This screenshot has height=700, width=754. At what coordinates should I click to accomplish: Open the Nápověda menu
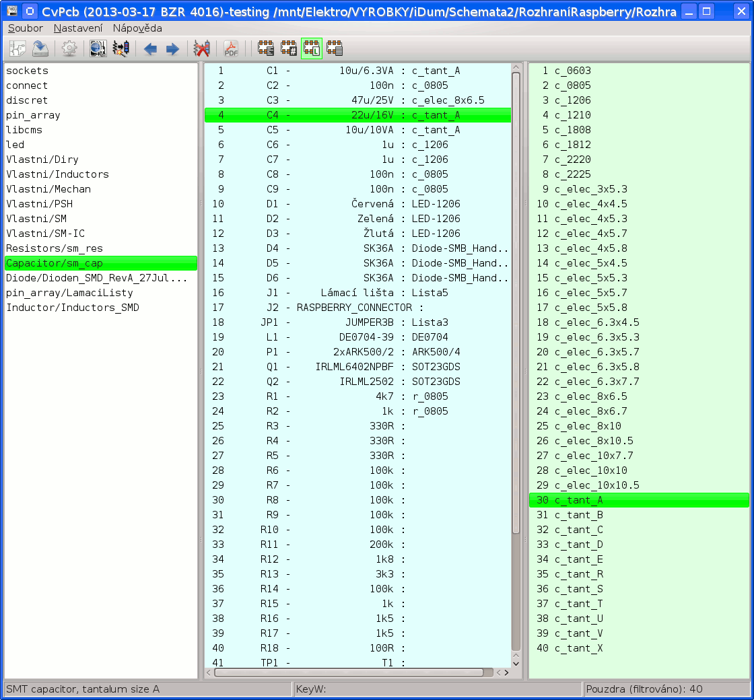137,28
